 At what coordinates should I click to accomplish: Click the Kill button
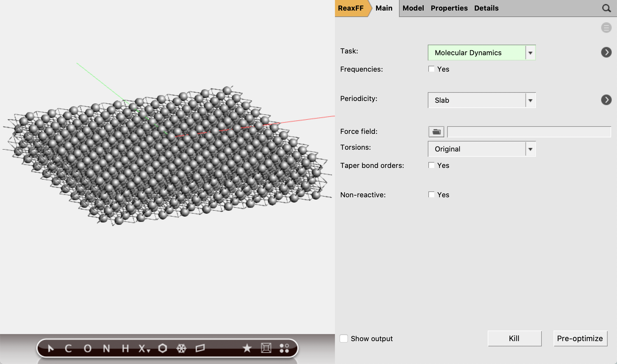pos(514,338)
